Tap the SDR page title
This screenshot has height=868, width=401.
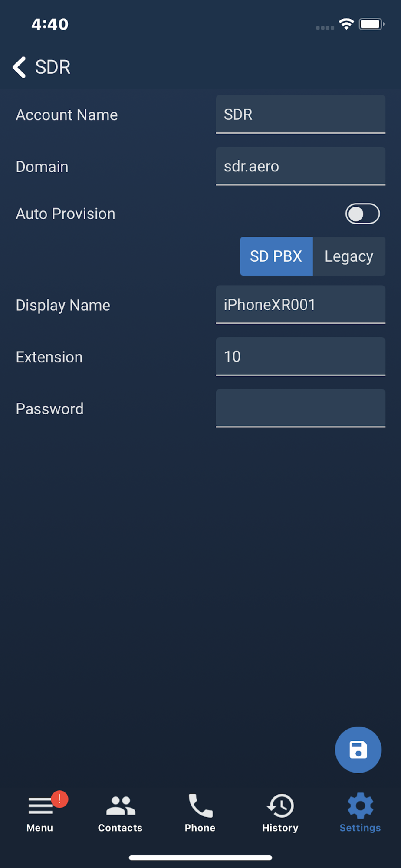(x=53, y=67)
